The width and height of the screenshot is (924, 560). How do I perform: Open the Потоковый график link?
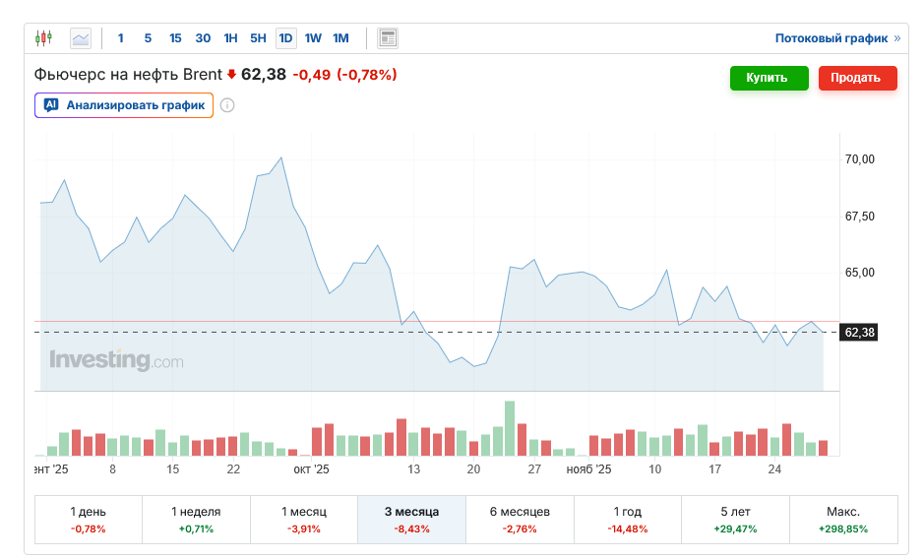pos(831,38)
